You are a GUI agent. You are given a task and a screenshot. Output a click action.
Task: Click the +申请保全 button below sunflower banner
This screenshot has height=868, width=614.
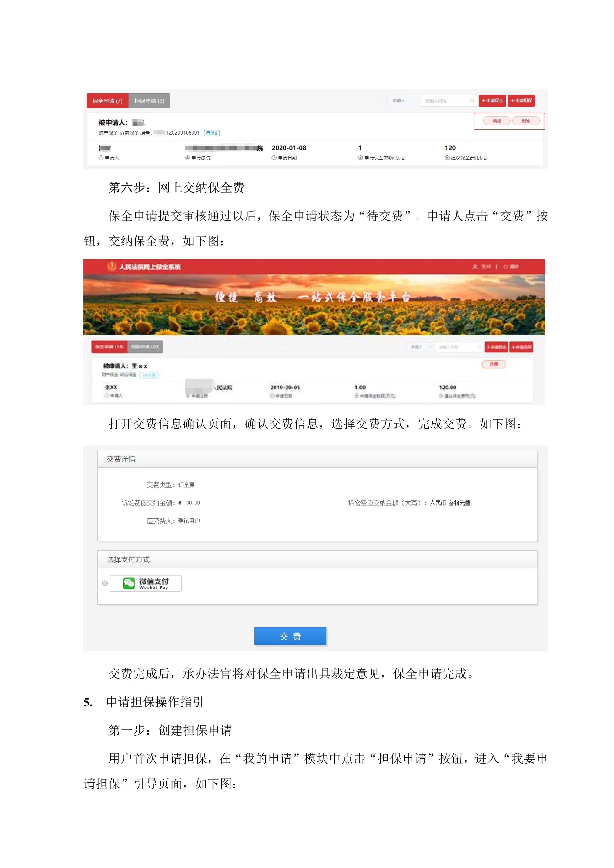coord(496,347)
